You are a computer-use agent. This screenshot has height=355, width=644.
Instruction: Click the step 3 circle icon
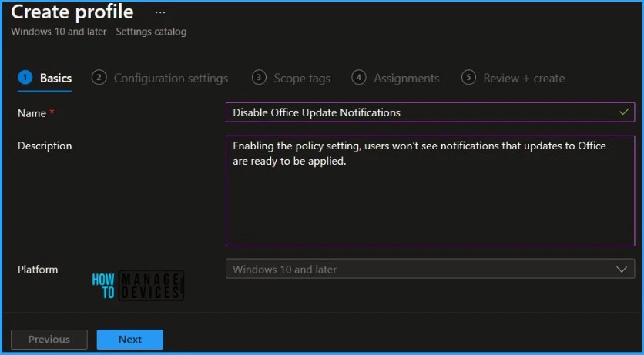(259, 78)
